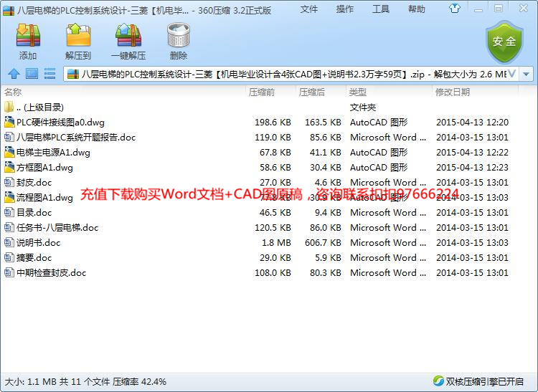Viewport: 538px width, 392px height.
Task: Select file name 目录.doc
Action: coord(34,213)
